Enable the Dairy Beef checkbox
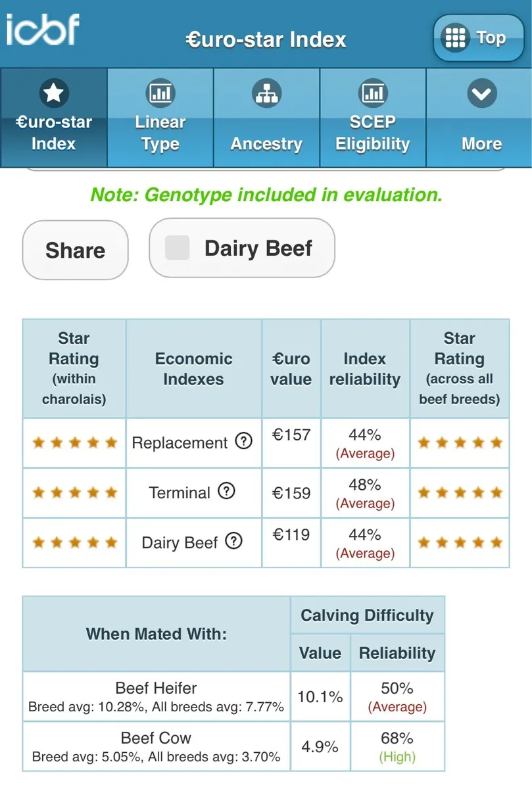 click(177, 248)
